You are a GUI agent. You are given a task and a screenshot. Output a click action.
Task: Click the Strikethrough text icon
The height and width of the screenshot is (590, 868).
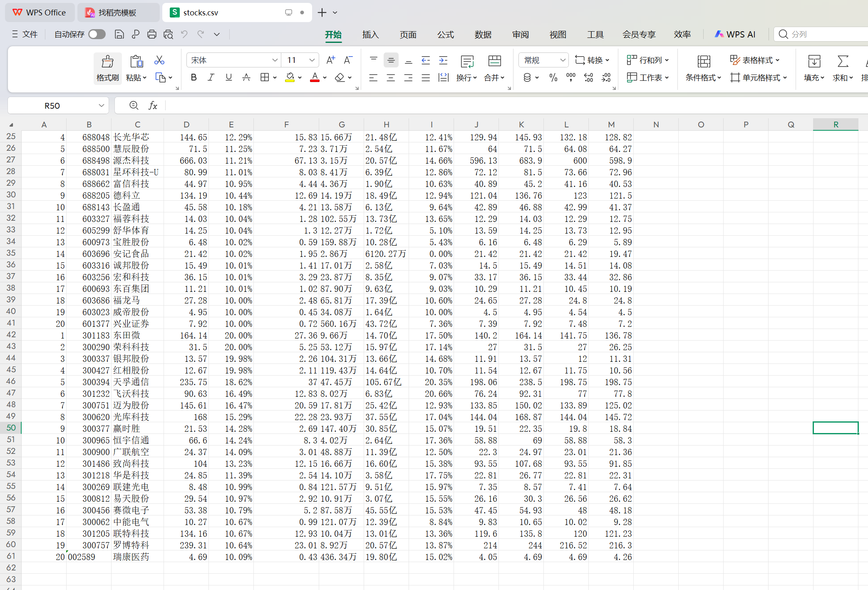pyautogui.click(x=246, y=77)
